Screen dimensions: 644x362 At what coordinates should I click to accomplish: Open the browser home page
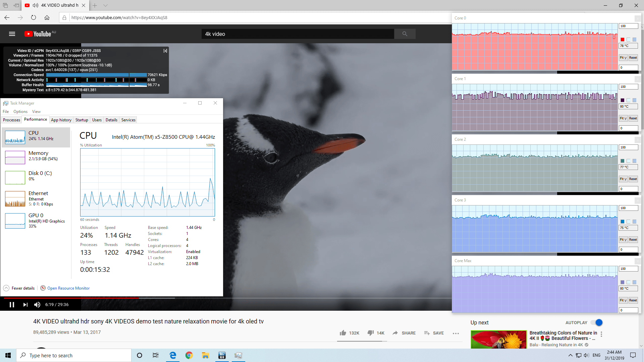click(47, 17)
